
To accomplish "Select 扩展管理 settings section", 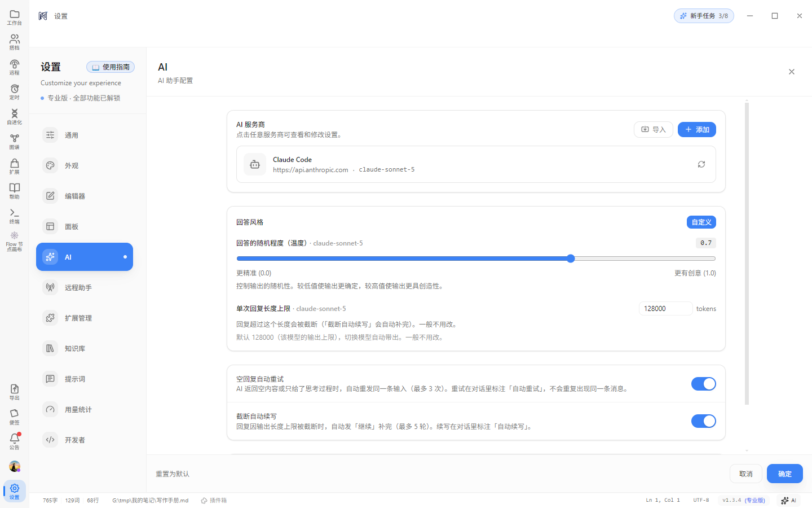I will (x=85, y=318).
